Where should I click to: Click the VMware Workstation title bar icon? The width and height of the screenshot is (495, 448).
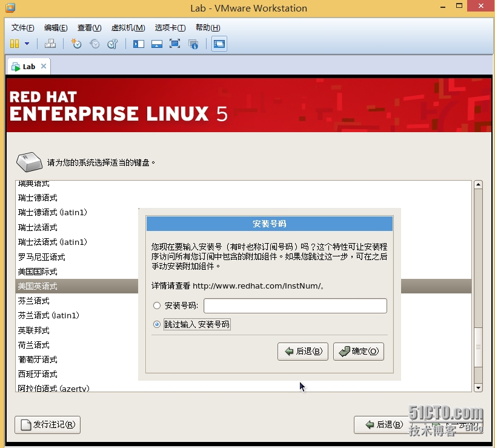[10, 8]
